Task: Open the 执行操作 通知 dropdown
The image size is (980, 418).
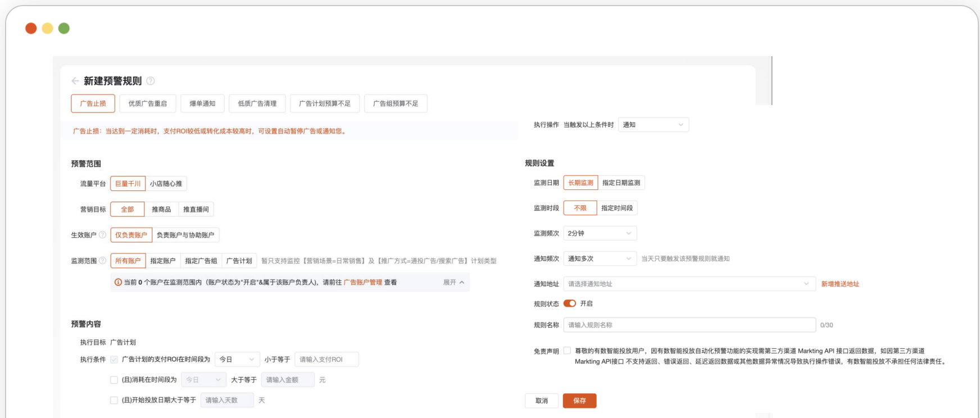Action: pos(653,125)
